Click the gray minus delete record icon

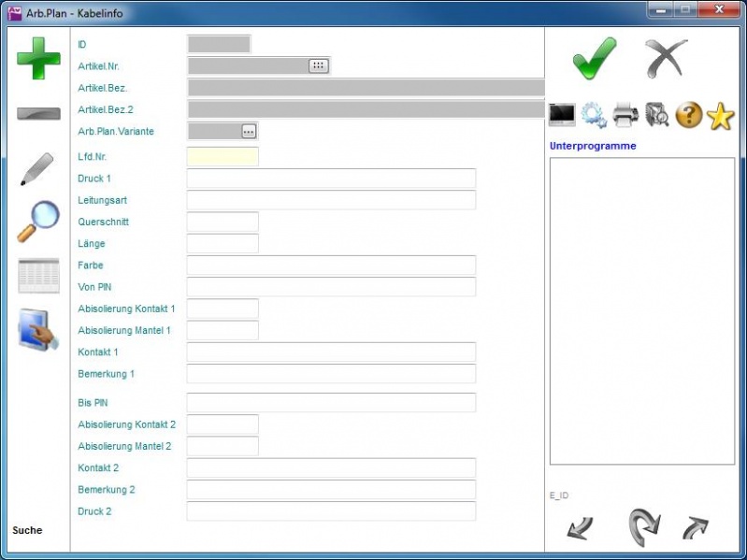[38, 114]
